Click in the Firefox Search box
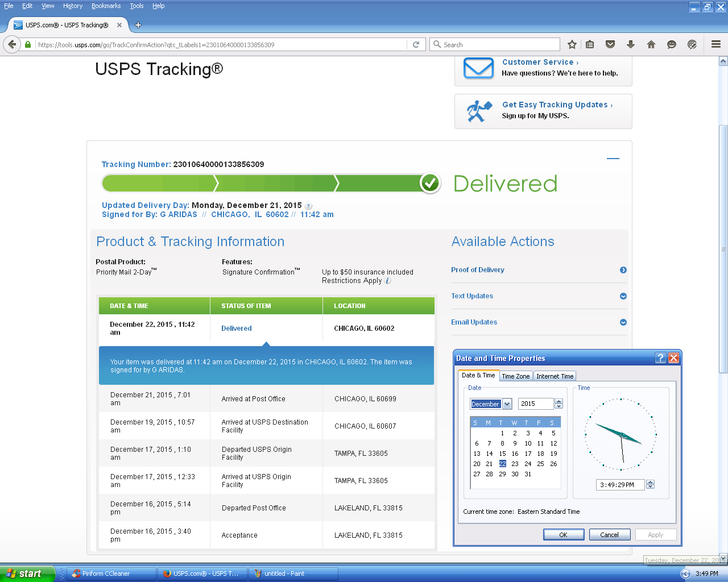The image size is (728, 582). [495, 44]
